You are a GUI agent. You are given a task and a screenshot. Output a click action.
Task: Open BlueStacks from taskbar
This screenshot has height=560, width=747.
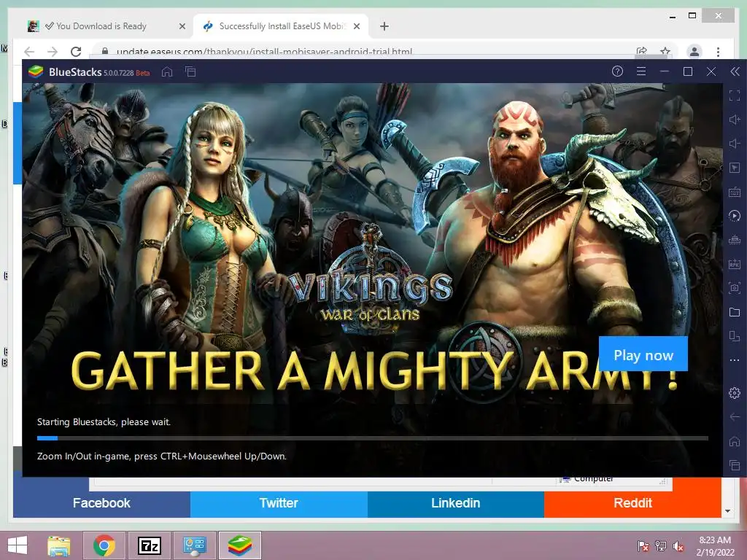coord(239,545)
